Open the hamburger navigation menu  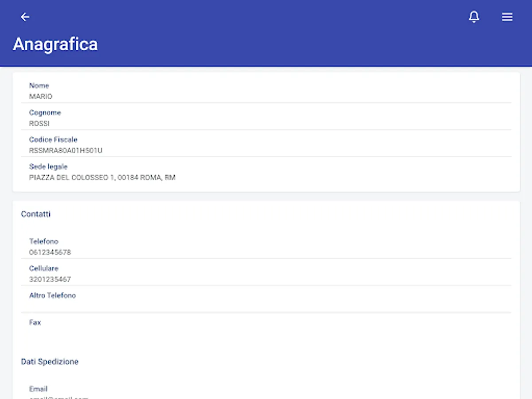pyautogui.click(x=507, y=17)
